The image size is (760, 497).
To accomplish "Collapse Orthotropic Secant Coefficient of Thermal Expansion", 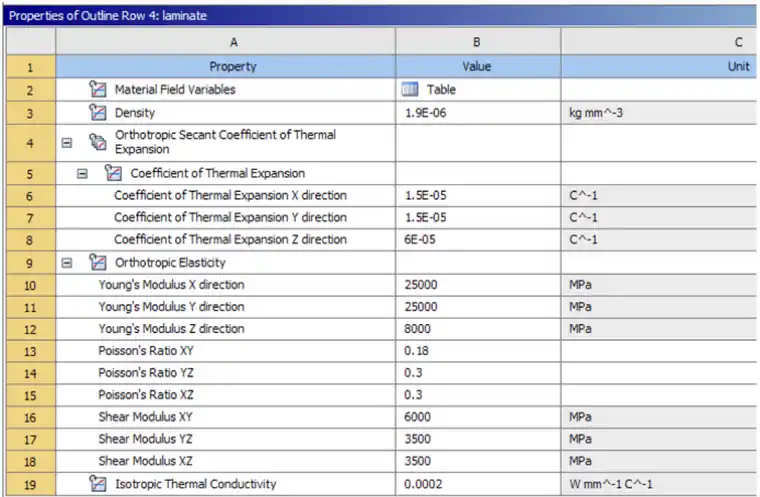I will point(67,143).
